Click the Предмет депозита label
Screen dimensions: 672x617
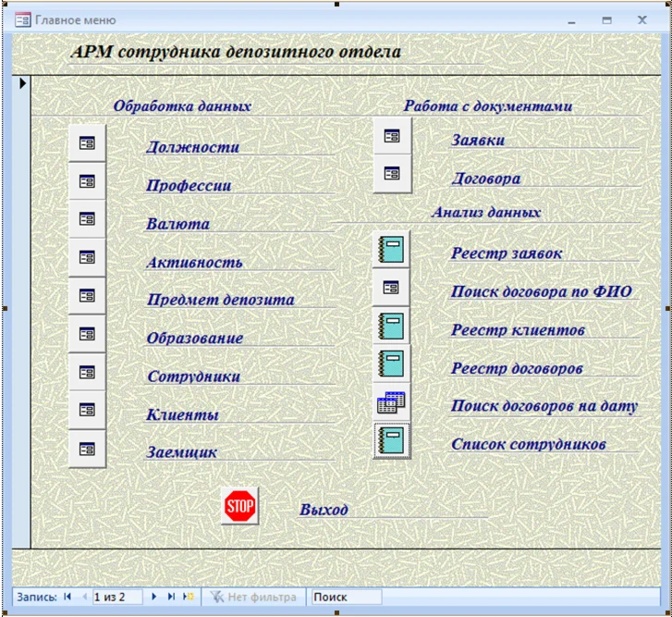click(220, 300)
